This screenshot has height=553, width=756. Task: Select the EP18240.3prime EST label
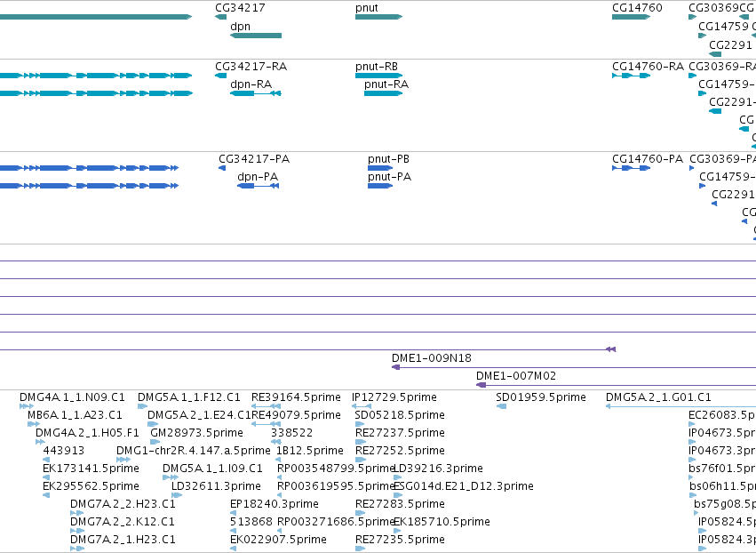coord(274,504)
